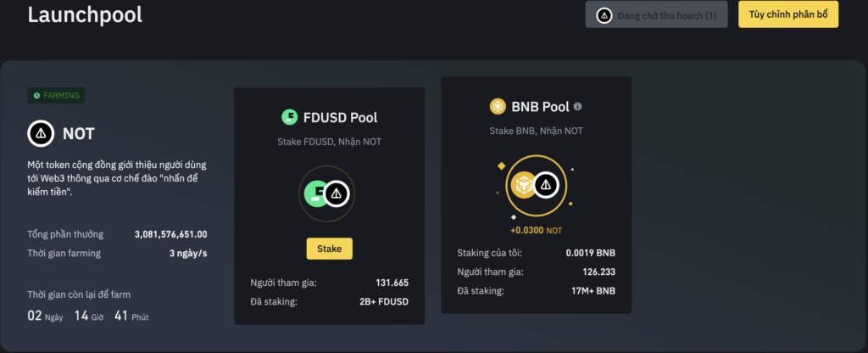Open Tùy chỉnh phân bổ settings
Screen dimensions: 868x353
[x=788, y=14]
